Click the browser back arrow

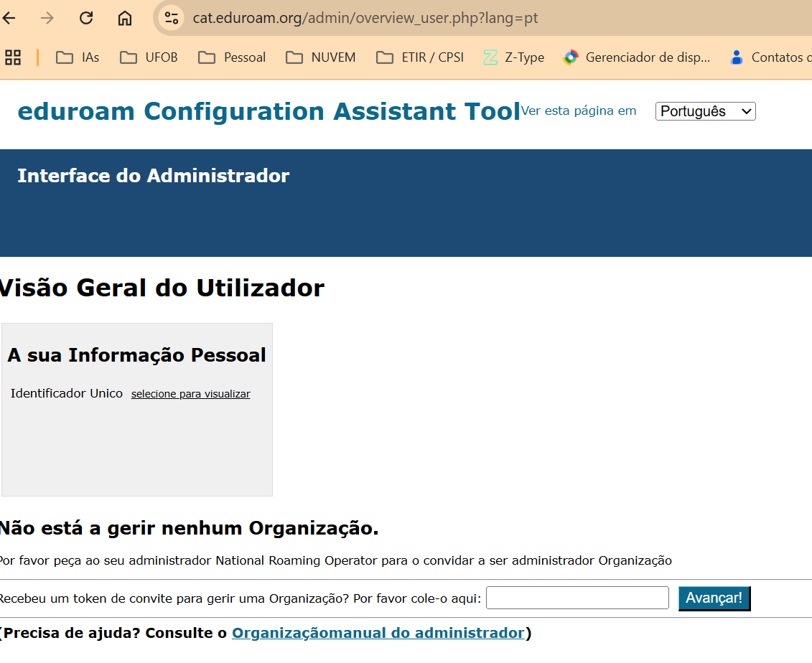(x=9, y=18)
